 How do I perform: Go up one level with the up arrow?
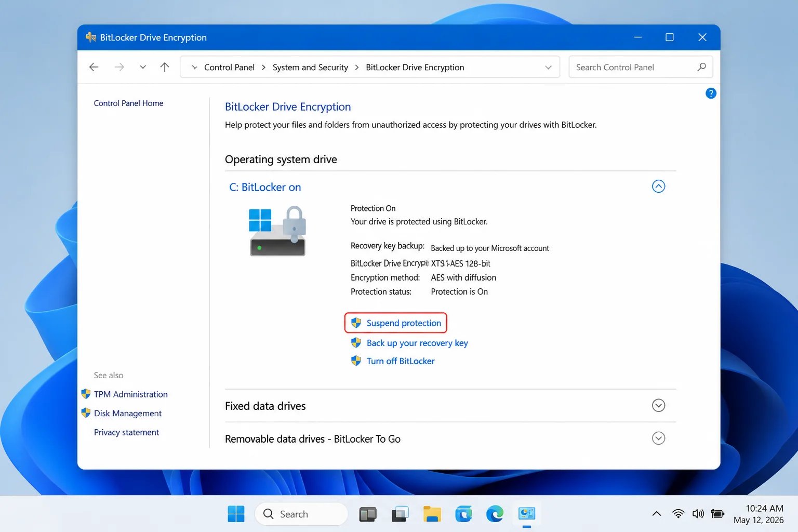165,67
